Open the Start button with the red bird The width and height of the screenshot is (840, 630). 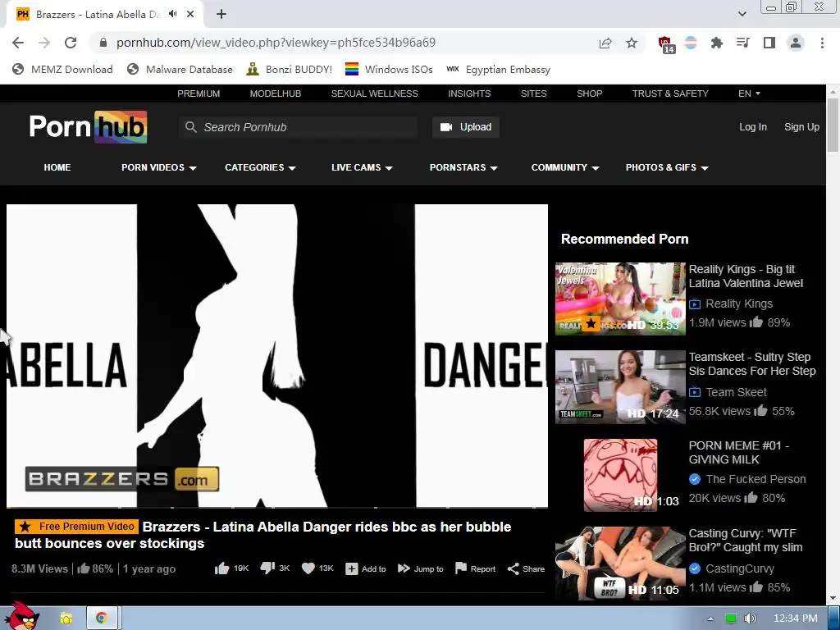21,616
